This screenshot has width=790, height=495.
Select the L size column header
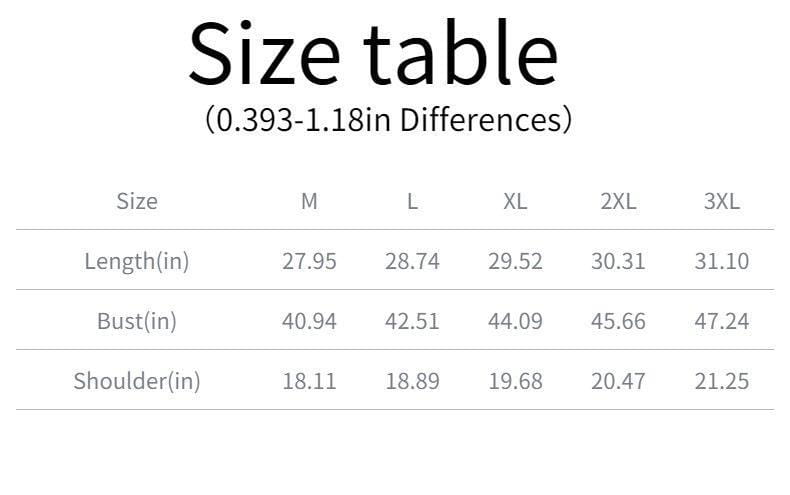pos(412,201)
